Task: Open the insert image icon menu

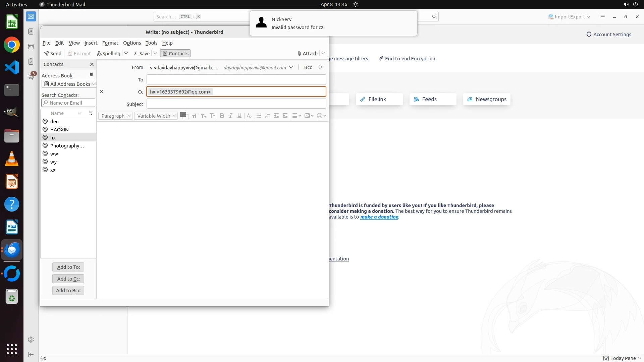Action: click(x=309, y=116)
